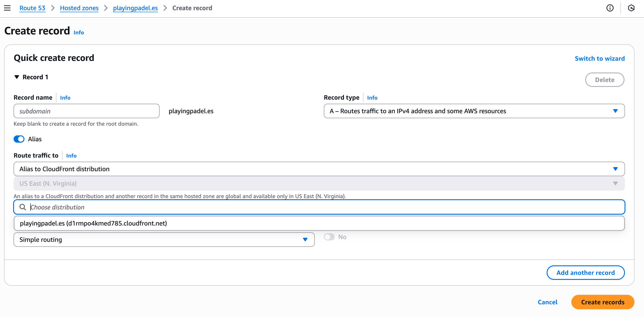Click Add another record button

[x=585, y=272]
